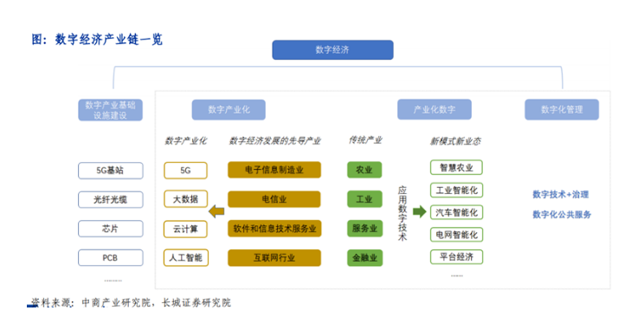Select the 数字化管理 header box
Screen dimensions: 644x317
562,109
